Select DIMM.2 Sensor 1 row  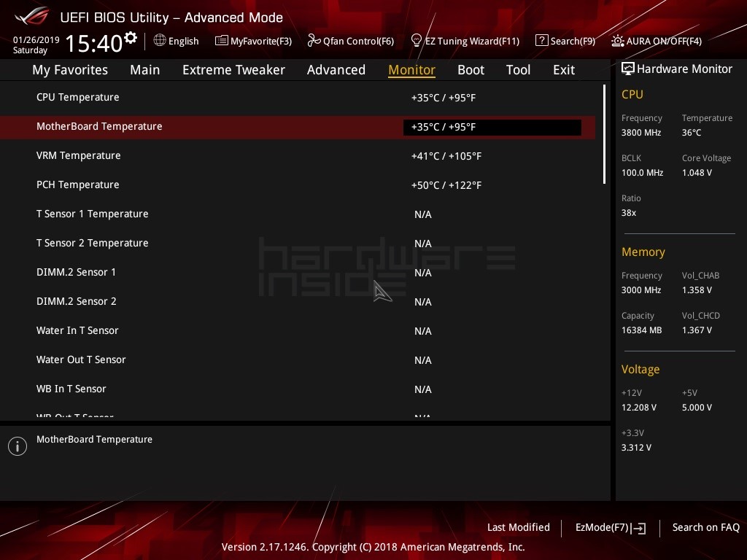click(x=298, y=273)
